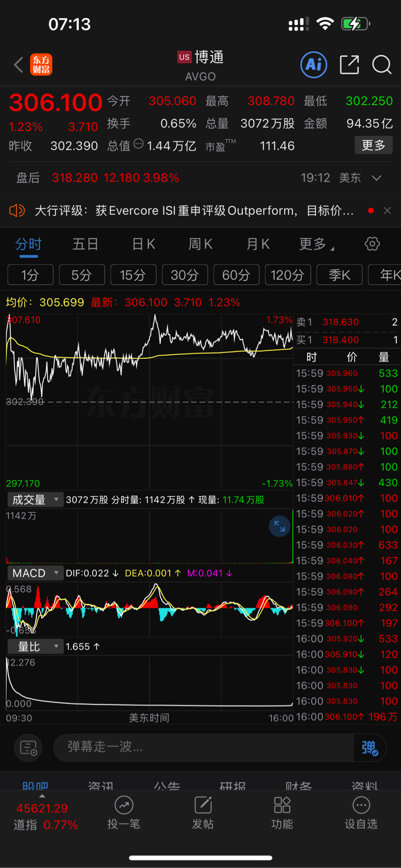Select the 60分 interval button

click(x=236, y=275)
